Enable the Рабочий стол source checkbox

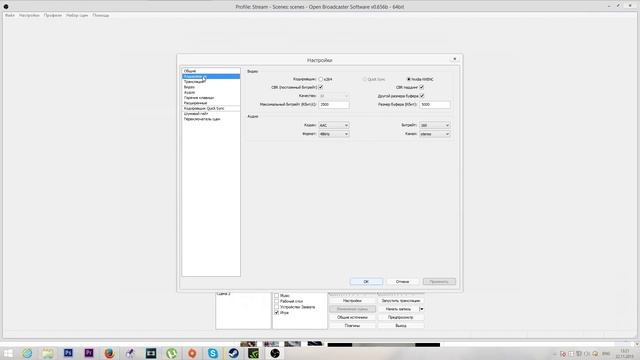[x=277, y=301]
